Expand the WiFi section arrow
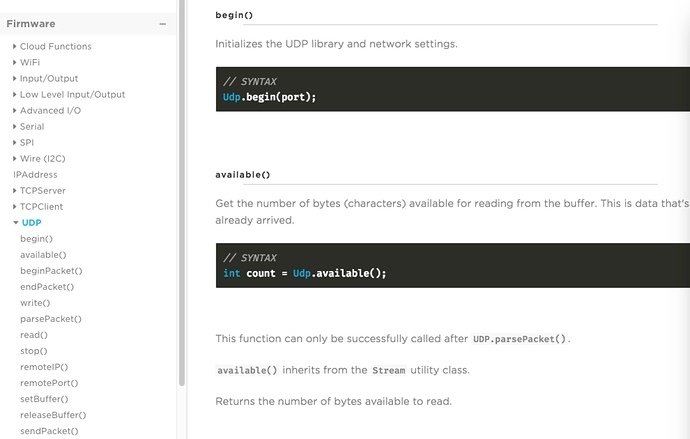This screenshot has height=439, width=690. (x=15, y=63)
